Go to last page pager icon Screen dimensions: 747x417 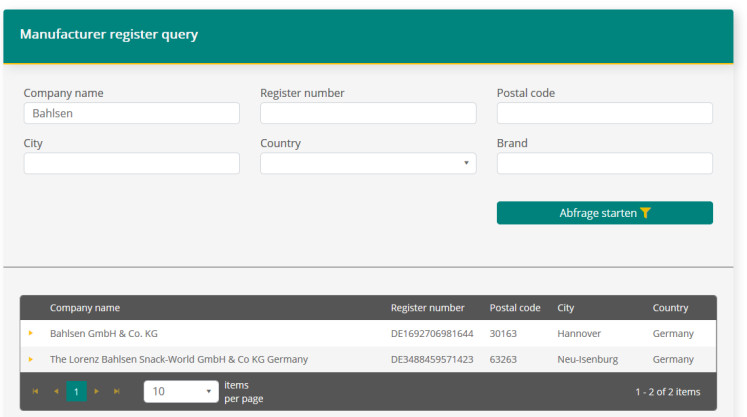pos(117,391)
